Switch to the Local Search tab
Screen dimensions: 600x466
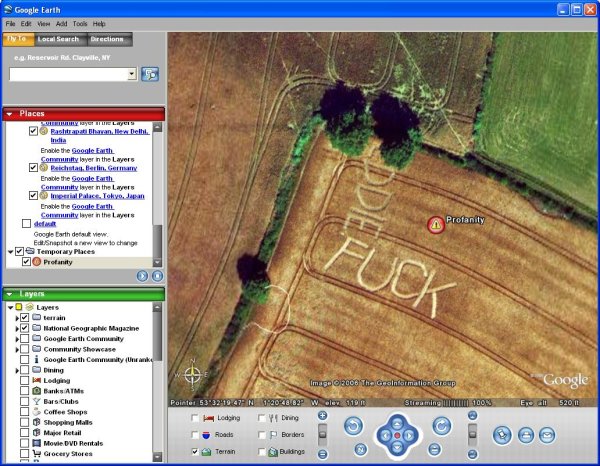(58, 40)
